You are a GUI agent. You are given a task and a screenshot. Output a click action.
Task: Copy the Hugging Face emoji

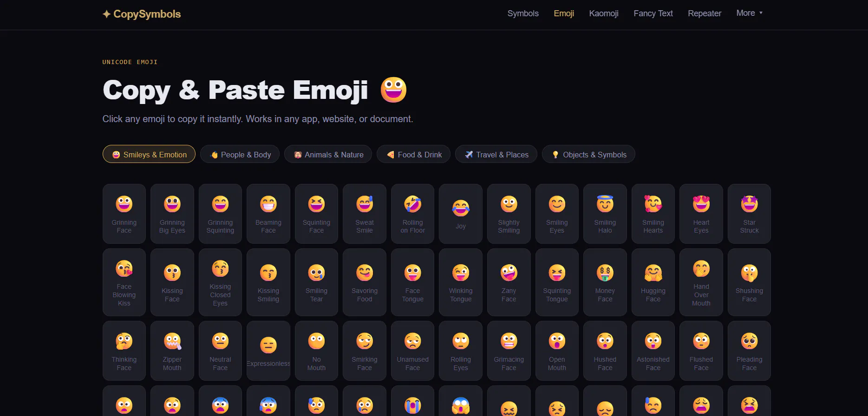pyautogui.click(x=653, y=282)
